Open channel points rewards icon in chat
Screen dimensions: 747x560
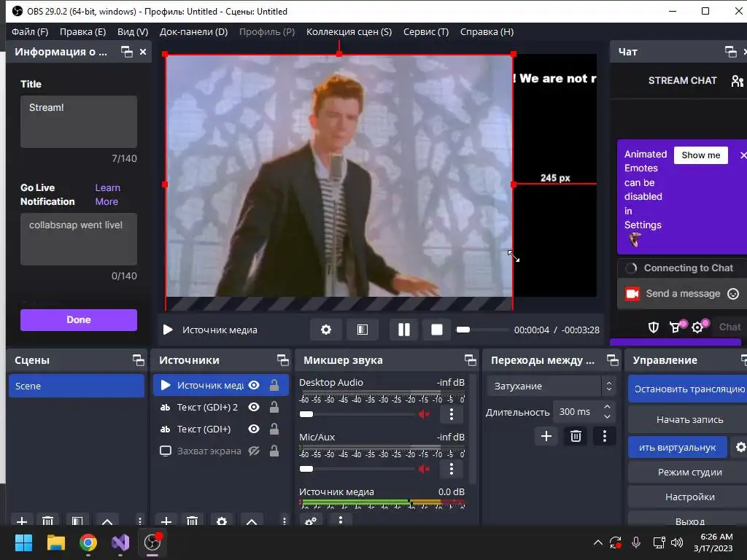(676, 327)
